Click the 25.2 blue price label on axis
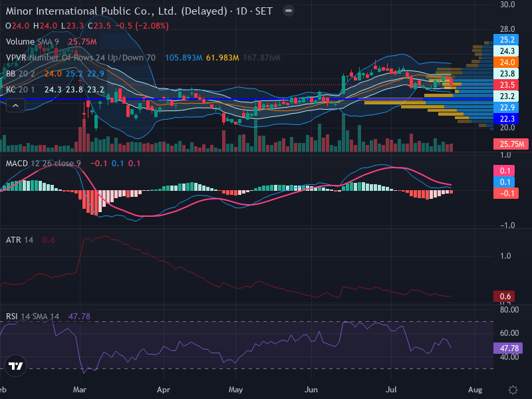Image resolution: width=532 pixels, height=399 pixels. pyautogui.click(x=506, y=40)
